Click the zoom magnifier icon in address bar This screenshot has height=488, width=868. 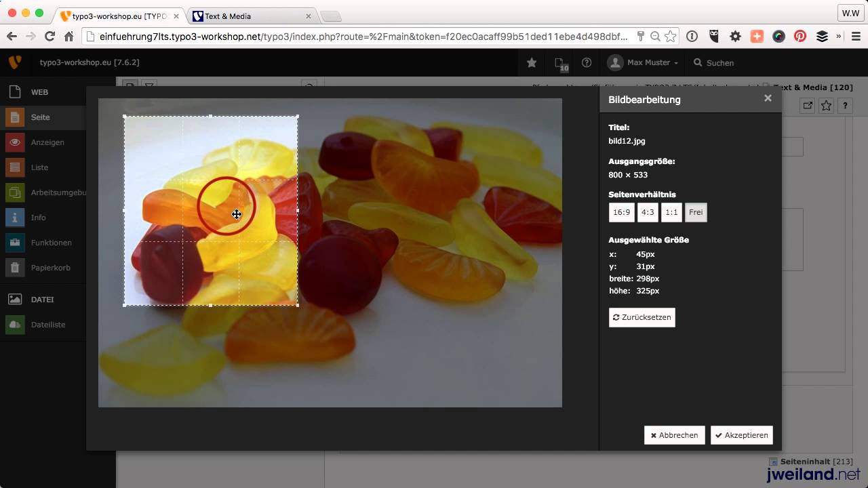(655, 37)
